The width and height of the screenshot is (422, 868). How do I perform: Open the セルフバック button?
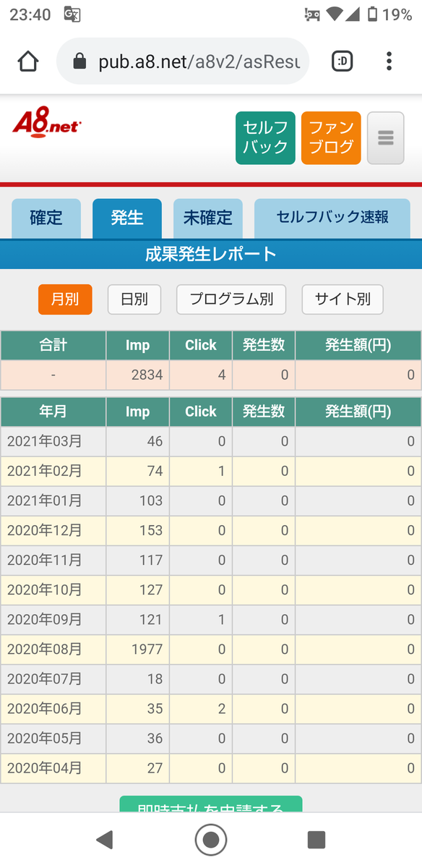[265, 138]
